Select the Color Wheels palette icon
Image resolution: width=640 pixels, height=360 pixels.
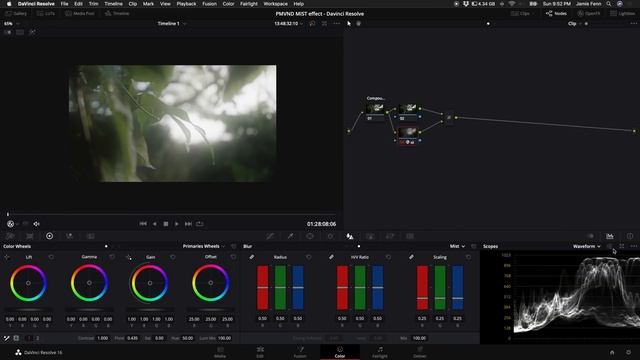click(49, 236)
